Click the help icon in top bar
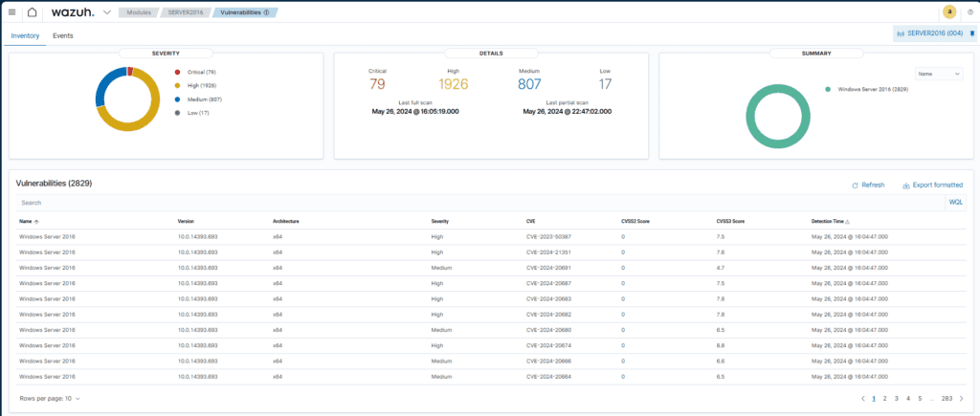This screenshot has width=980, height=416. click(x=968, y=12)
